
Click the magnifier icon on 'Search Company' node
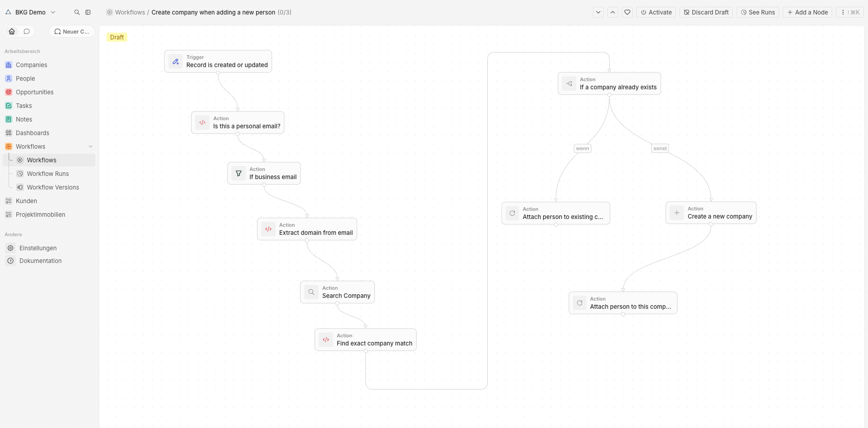[x=311, y=292]
